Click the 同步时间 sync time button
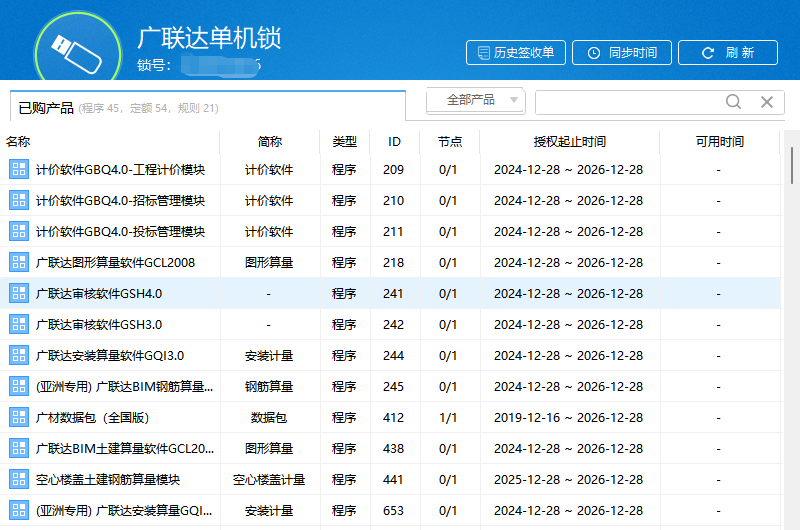The image size is (800, 530). pyautogui.click(x=622, y=53)
